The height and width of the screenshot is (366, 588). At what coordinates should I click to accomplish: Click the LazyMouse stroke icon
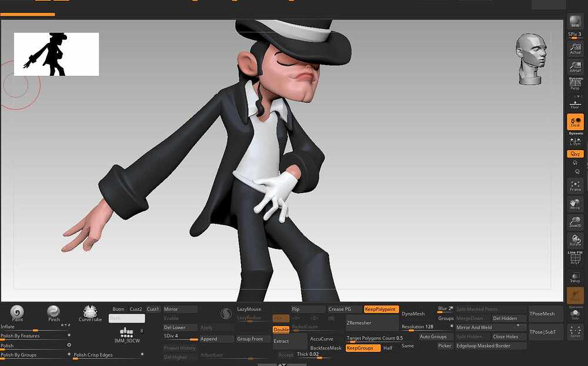226,314
